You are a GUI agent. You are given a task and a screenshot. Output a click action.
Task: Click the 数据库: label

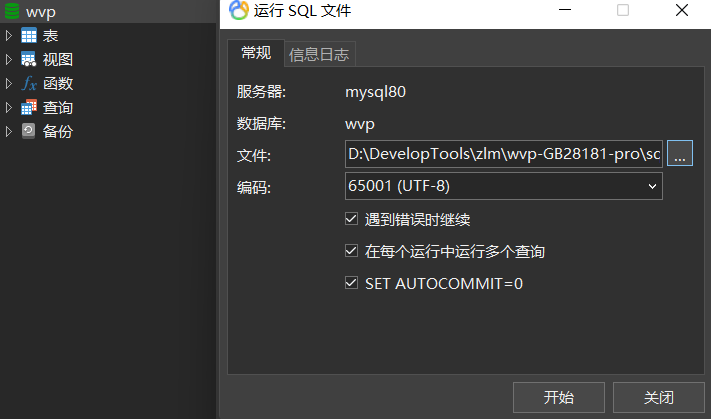261,124
